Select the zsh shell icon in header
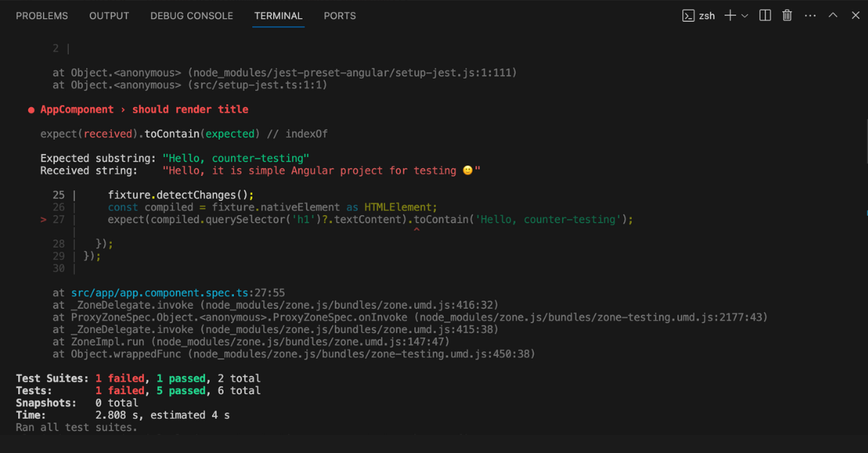The width and height of the screenshot is (868, 453). pos(688,14)
